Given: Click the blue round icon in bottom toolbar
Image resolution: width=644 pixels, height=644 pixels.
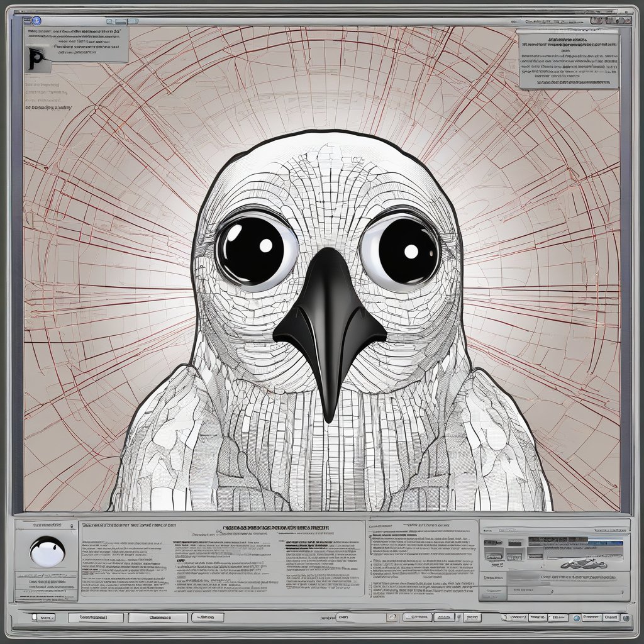Looking at the screenshot, I should point(576,618).
